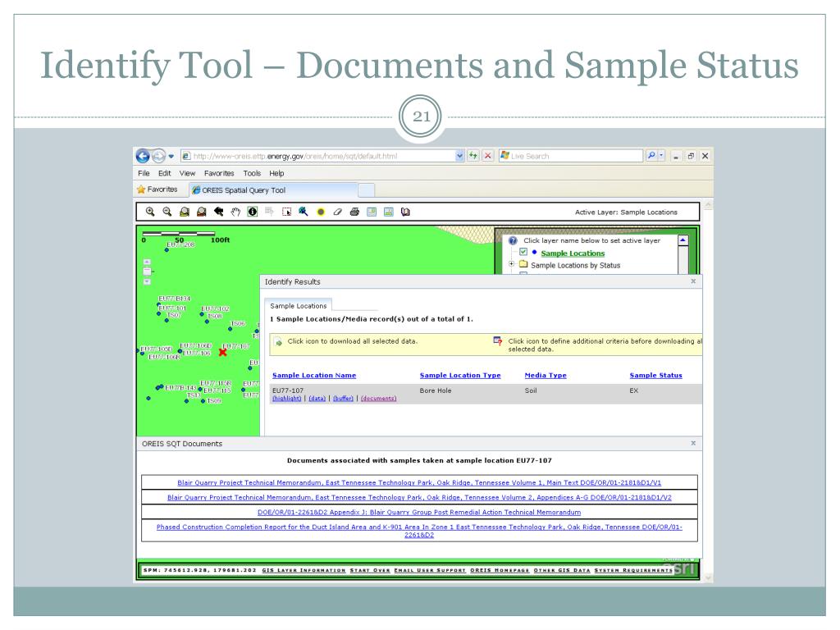
Task: Click the documents link for EU77-107
Action: pyautogui.click(x=378, y=399)
